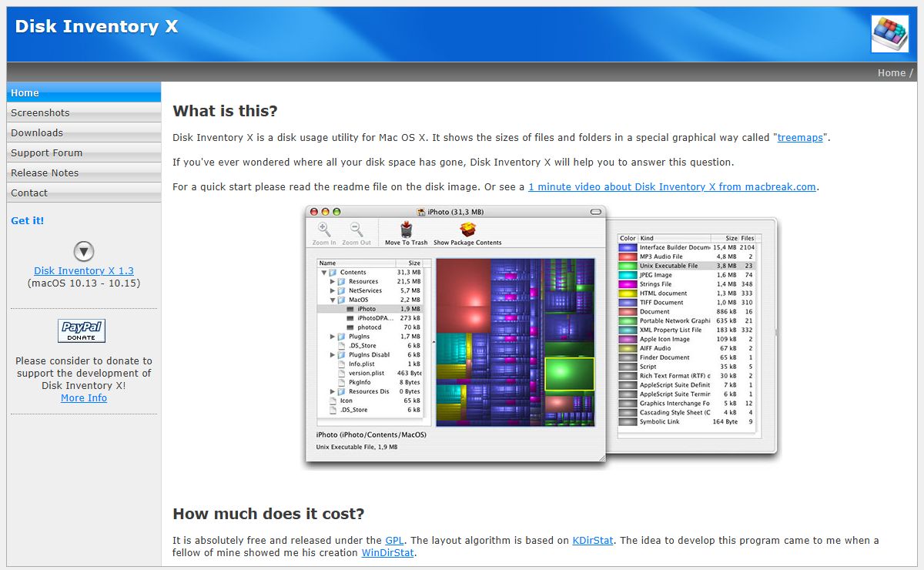Open the Screenshots page from the sidebar

coord(84,112)
